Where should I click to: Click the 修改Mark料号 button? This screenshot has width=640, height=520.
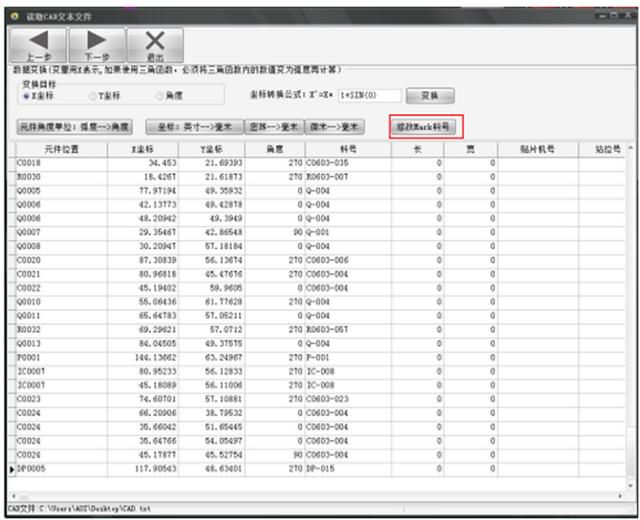[x=422, y=127]
